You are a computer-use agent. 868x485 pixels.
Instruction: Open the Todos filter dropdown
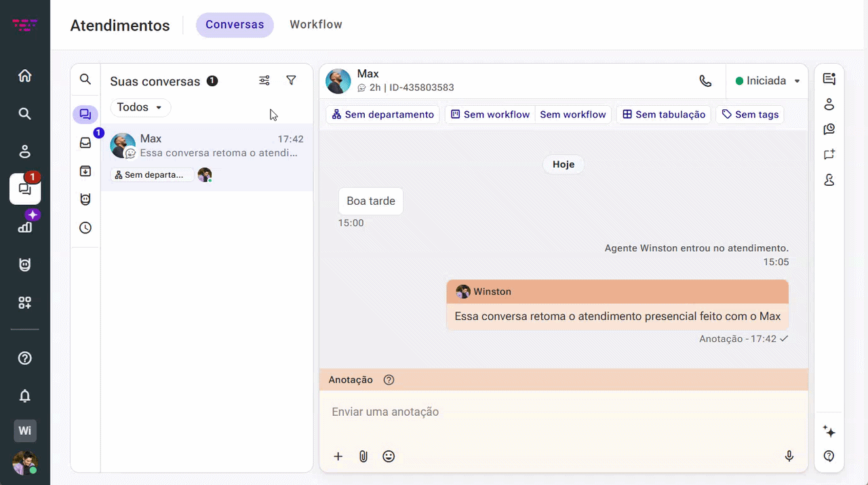(140, 107)
